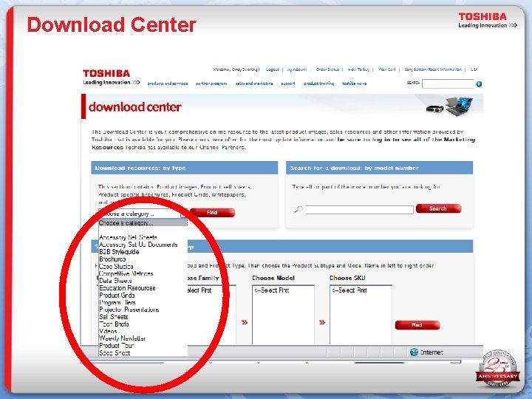Click the red double arrow between Family and Model
Image resolution: width=532 pixels, height=399 pixels.
click(x=245, y=322)
